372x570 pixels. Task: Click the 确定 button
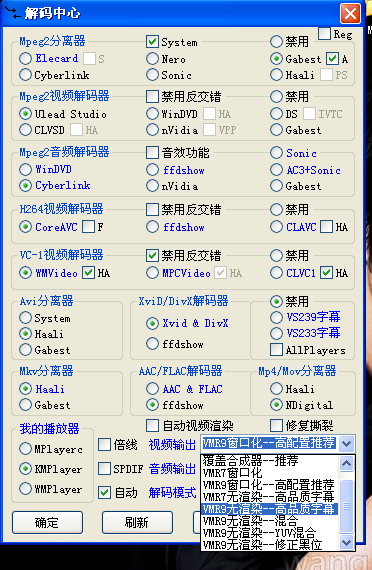click(x=47, y=523)
